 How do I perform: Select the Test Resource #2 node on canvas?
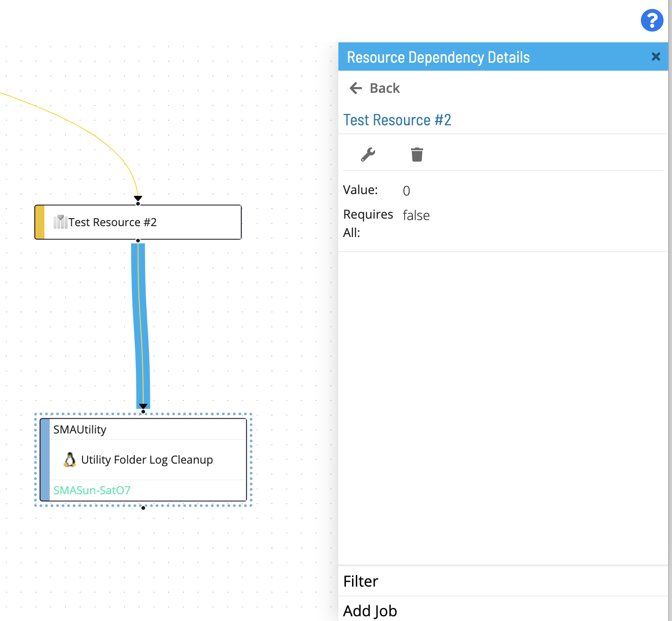138,222
